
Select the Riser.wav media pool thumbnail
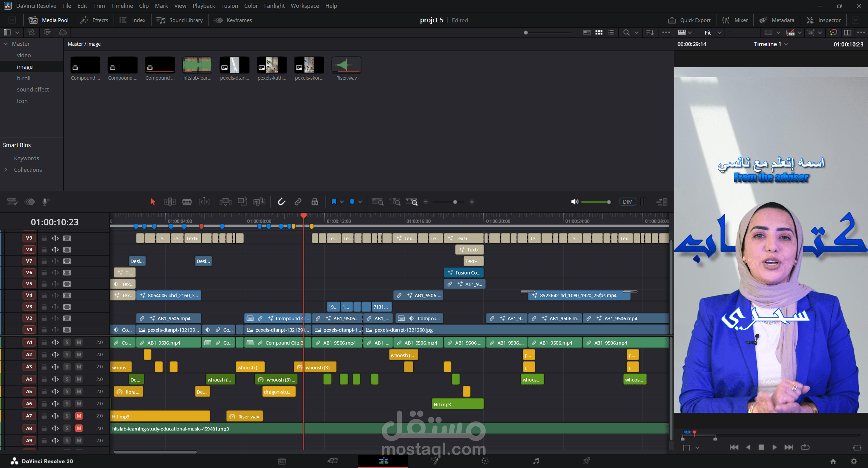pyautogui.click(x=346, y=65)
